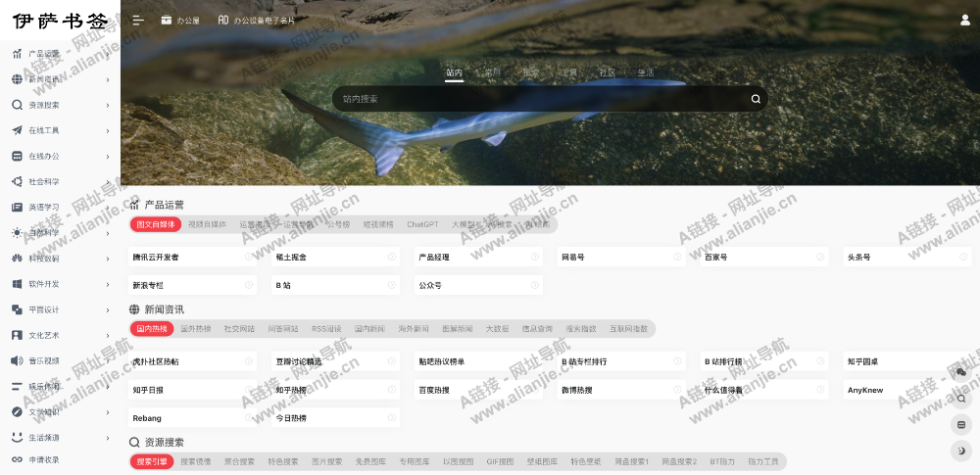Open the 稀土掘金 card
Image resolution: width=980 pixels, height=475 pixels.
pos(335,257)
